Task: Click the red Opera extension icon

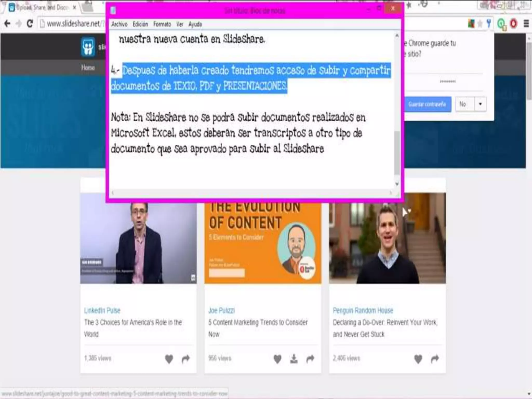Action: 513,24
